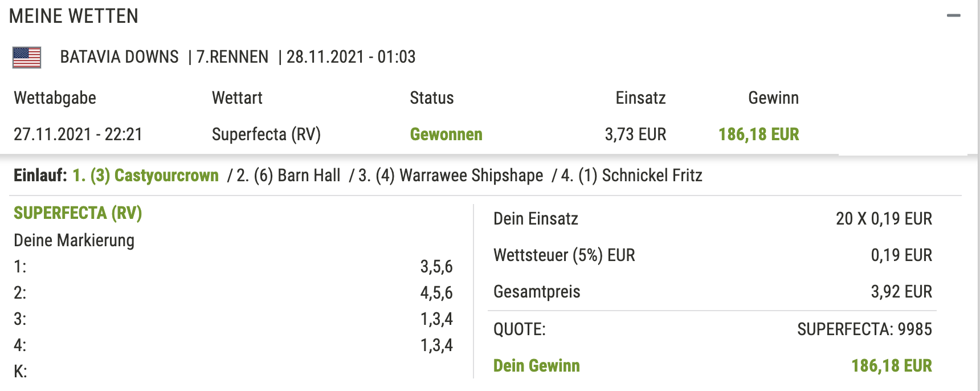The image size is (980, 391).
Task: Click the BATAVIA DOWNS race title
Action: coord(119,57)
